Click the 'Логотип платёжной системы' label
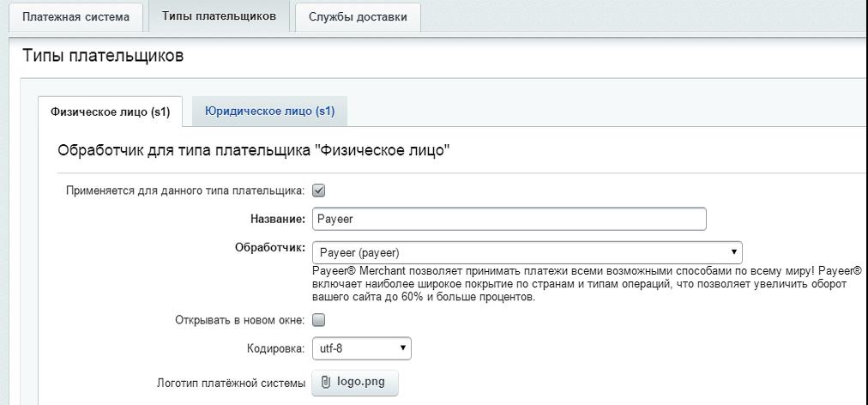Image resolution: width=868 pixels, height=405 pixels. coord(231,383)
